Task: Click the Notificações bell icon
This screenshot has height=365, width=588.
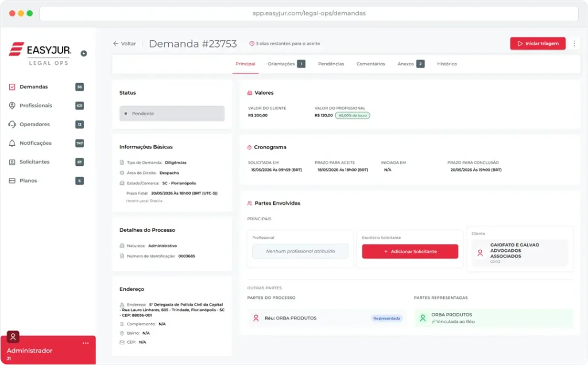Action: 12,143
